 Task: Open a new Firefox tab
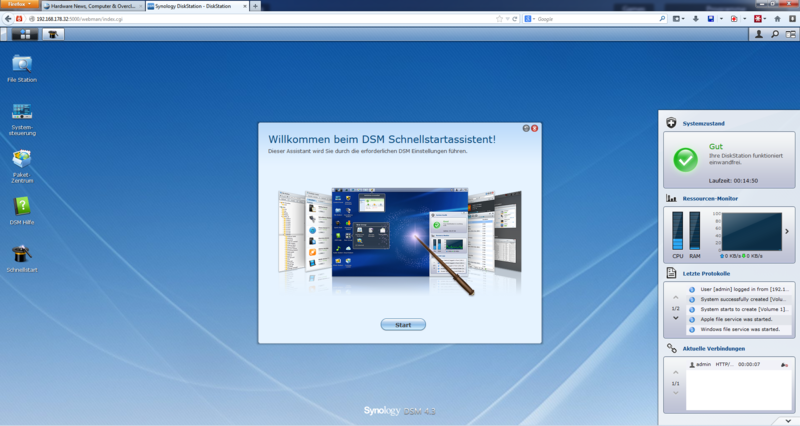coord(255,6)
